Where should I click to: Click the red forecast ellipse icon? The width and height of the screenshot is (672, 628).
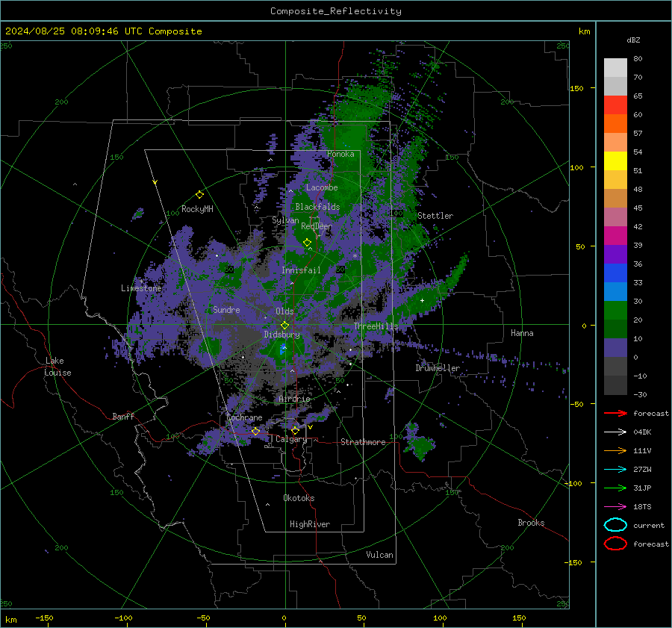615,544
